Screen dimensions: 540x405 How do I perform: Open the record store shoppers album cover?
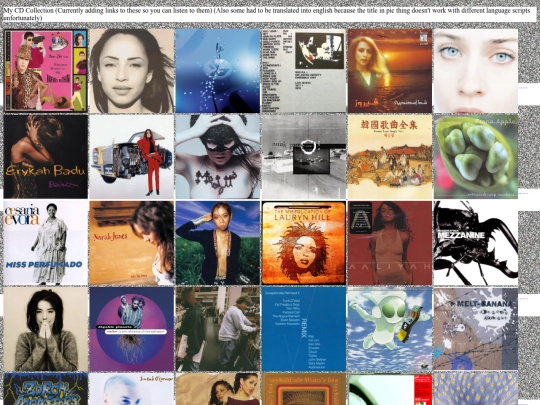coord(218,329)
